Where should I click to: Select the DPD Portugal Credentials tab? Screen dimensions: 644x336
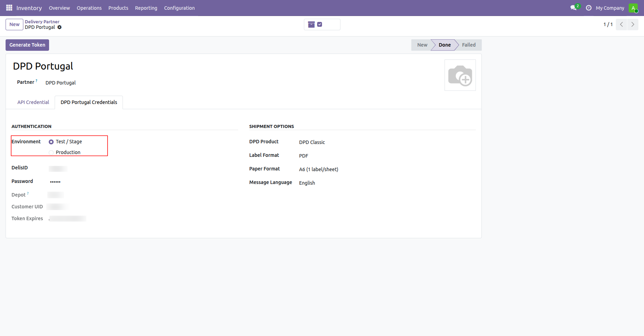pyautogui.click(x=89, y=102)
